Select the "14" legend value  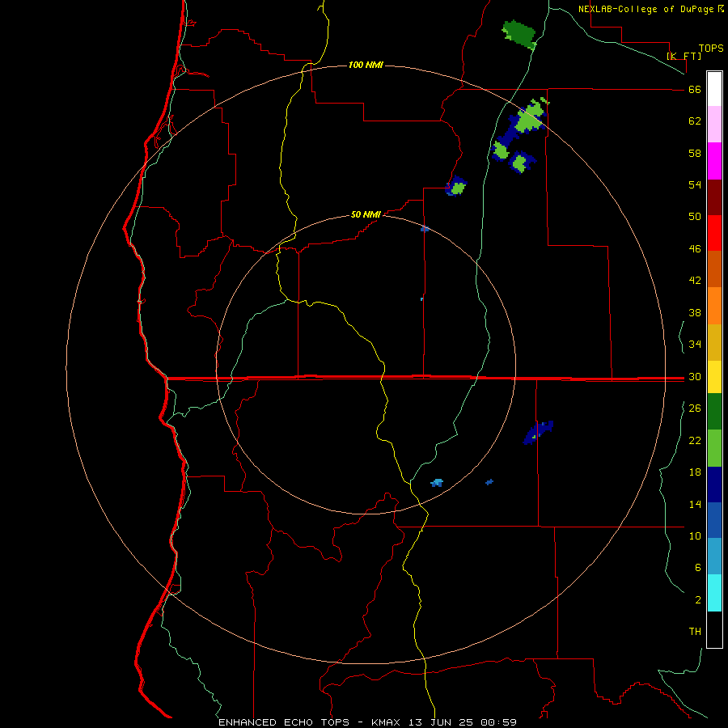tap(695, 504)
